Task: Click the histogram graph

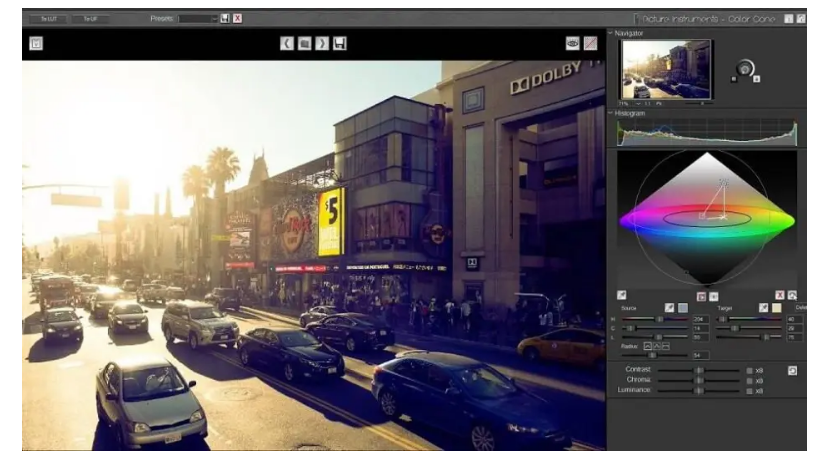Action: [x=707, y=132]
